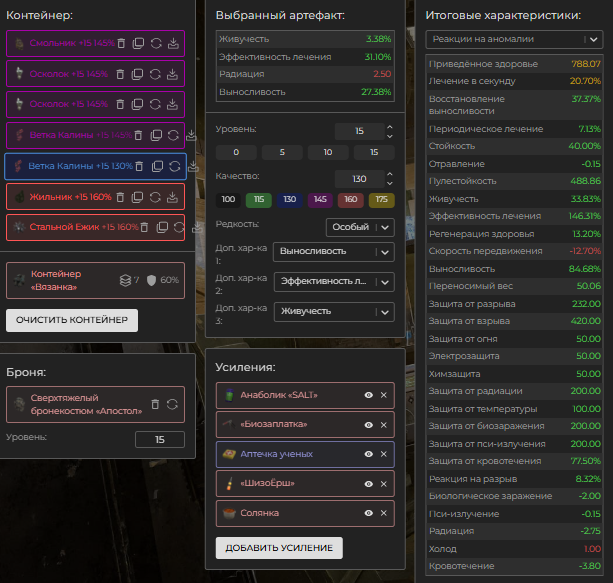Click the ОЧИСТИТЬ КОНТЕЙНЕР button
Image resolution: width=613 pixels, height=583 pixels.
click(72, 320)
